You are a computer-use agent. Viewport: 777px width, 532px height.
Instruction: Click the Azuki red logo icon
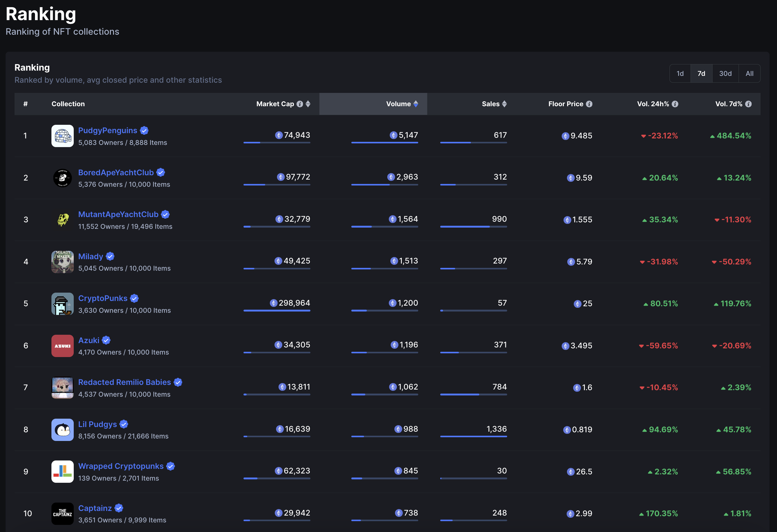click(x=63, y=346)
